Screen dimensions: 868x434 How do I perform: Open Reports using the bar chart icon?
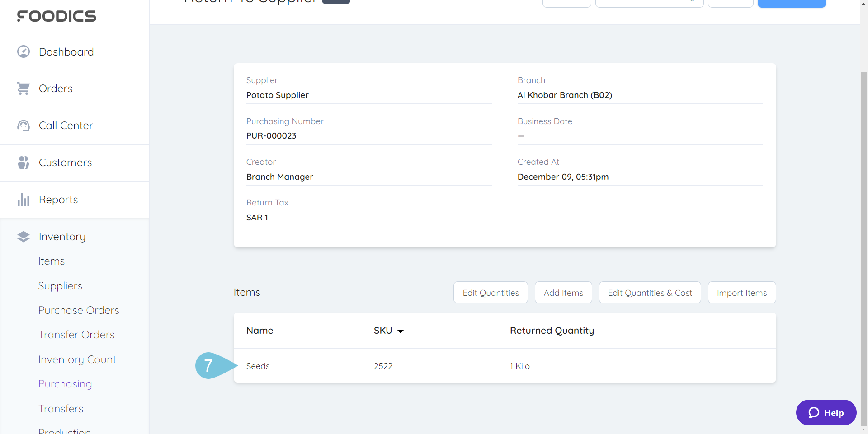pyautogui.click(x=23, y=199)
